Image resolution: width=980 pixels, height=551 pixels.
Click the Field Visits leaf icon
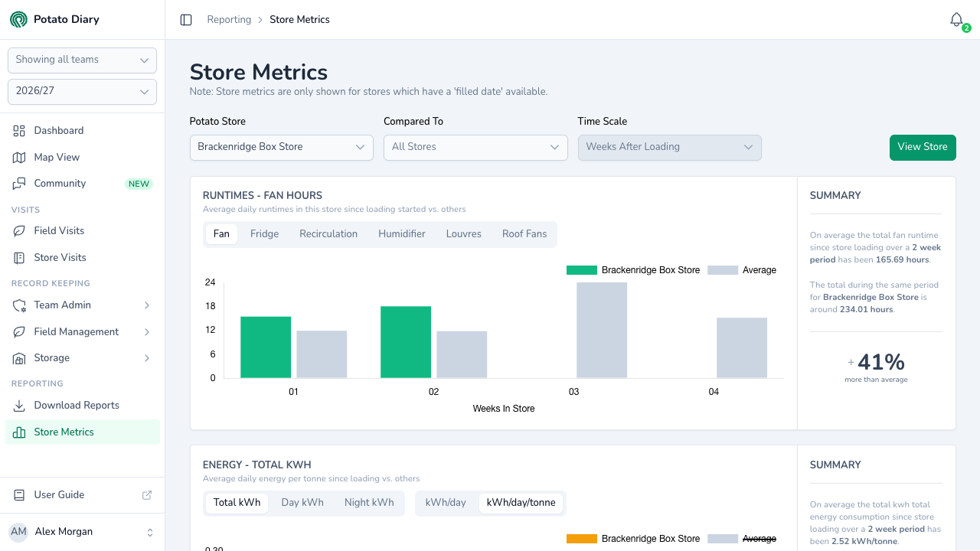(19, 231)
